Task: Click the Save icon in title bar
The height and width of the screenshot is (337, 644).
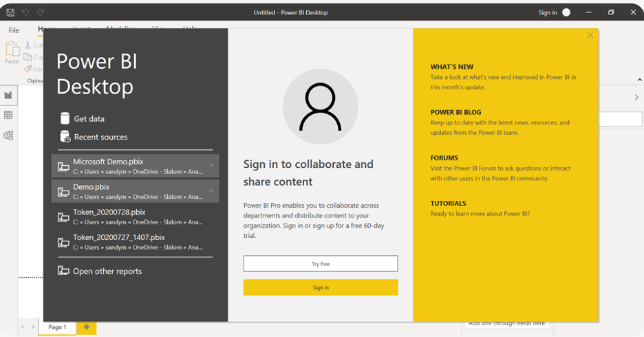Action: tap(10, 12)
